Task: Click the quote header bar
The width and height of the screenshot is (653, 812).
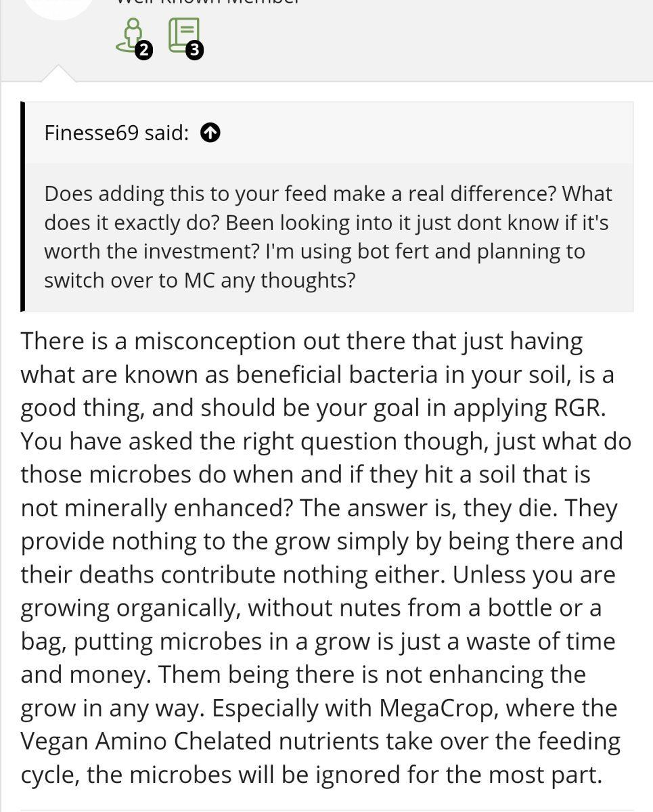Action: (328, 133)
